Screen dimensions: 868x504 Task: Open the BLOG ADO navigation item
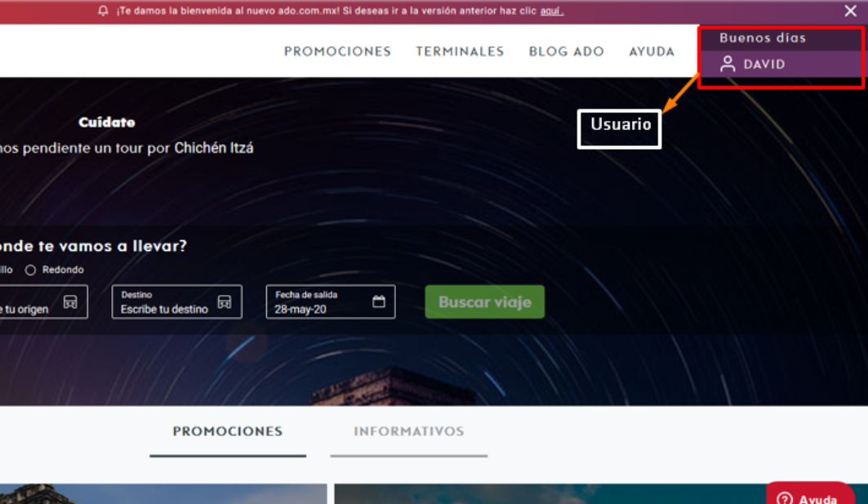566,51
